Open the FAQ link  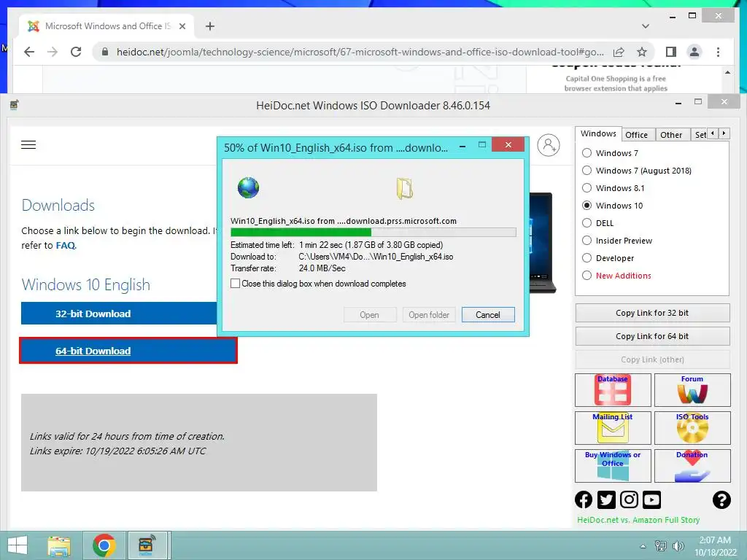[x=65, y=245]
